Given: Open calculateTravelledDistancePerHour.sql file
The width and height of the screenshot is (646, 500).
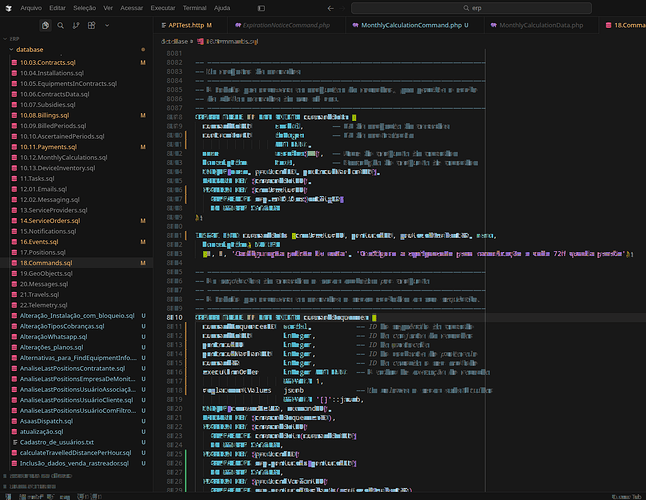Looking at the screenshot, I should coord(75,453).
